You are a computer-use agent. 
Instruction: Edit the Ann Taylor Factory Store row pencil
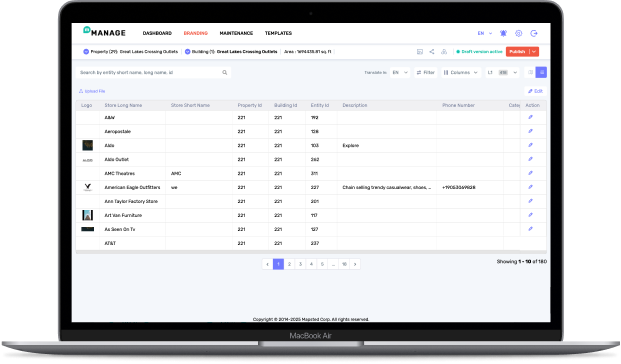(x=530, y=201)
